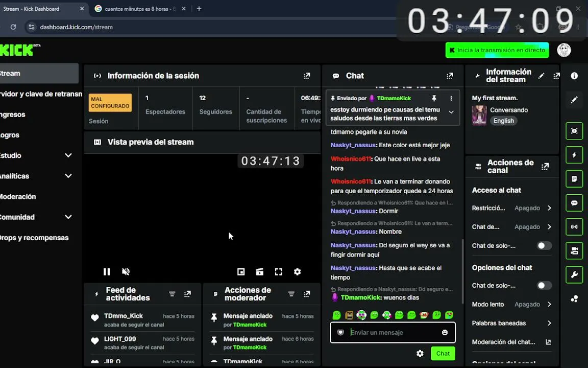588x368 pixels.
Task: Open Drops y recompensas in sidebar
Action: coord(34,238)
